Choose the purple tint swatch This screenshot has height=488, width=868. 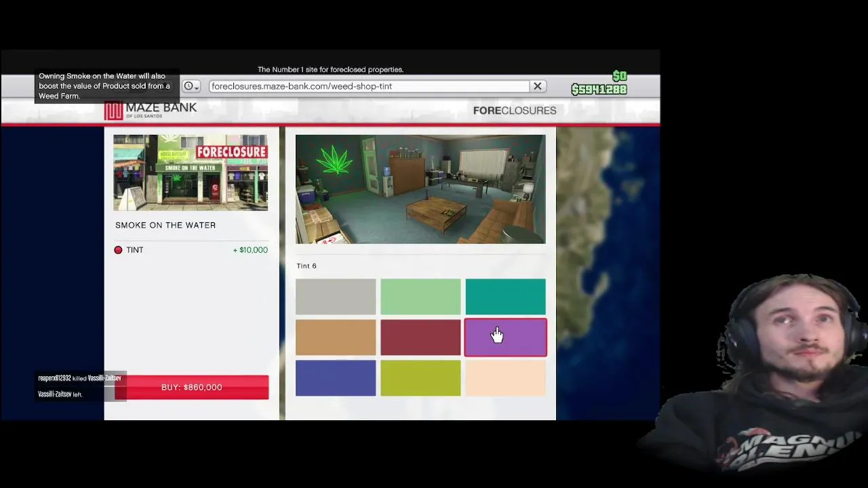(505, 337)
